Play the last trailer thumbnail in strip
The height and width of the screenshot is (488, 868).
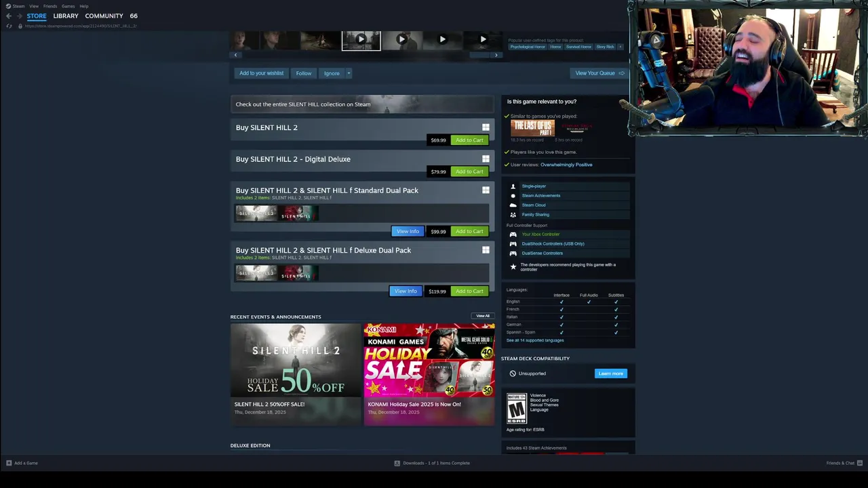(483, 40)
